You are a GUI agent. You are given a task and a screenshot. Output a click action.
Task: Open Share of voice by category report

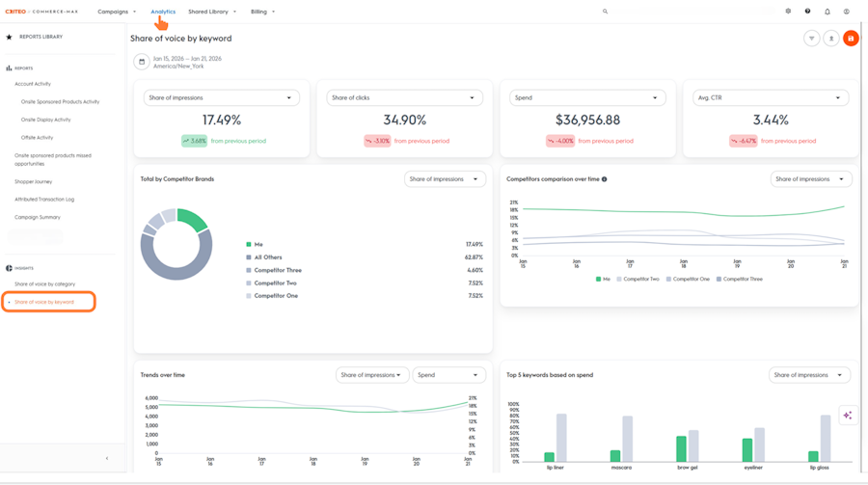point(44,284)
